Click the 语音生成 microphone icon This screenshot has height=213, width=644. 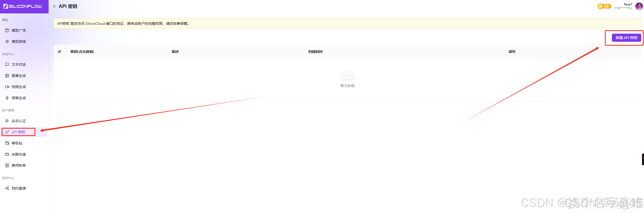pos(7,98)
